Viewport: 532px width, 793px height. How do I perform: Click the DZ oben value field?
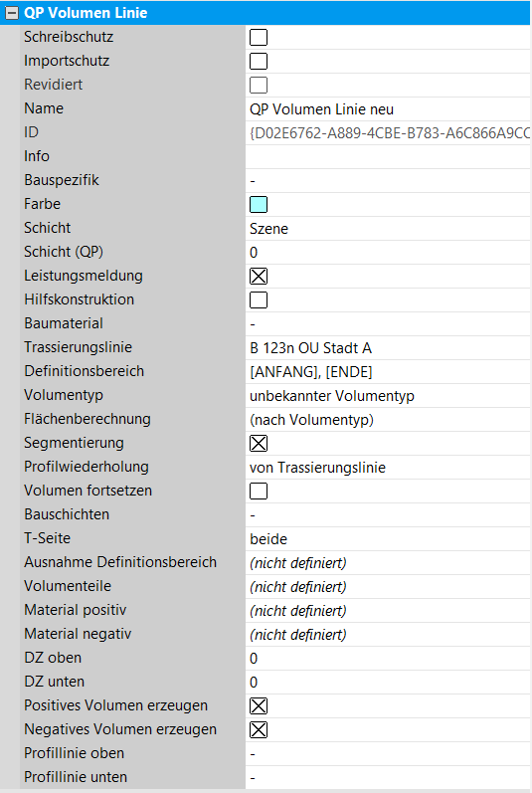pyautogui.click(x=388, y=659)
